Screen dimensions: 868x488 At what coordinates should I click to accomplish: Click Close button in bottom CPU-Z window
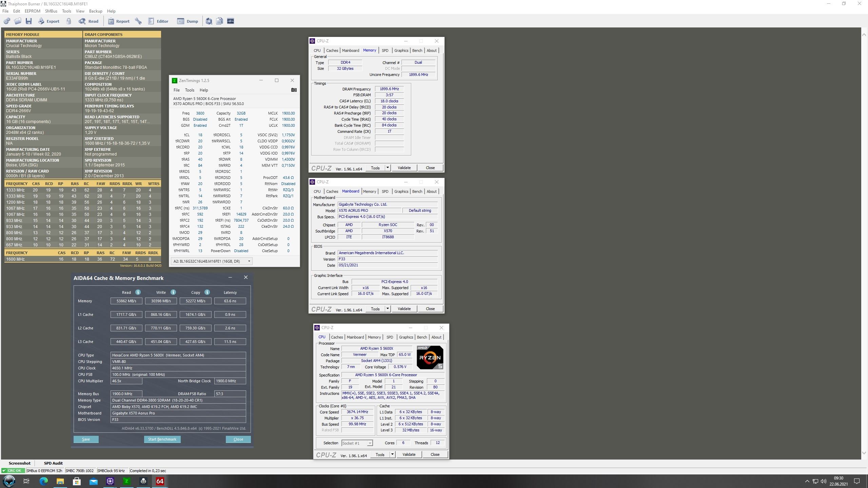tap(435, 454)
